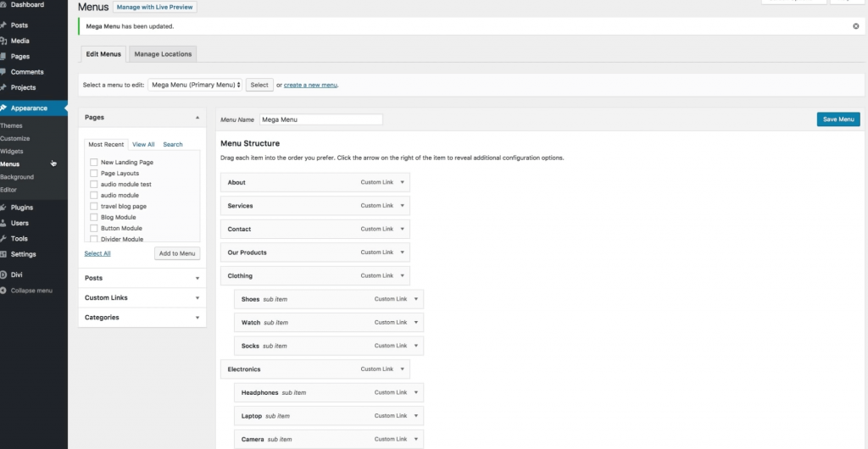The image size is (868, 449).
Task: Expand the Services menu item options
Action: 403,205
